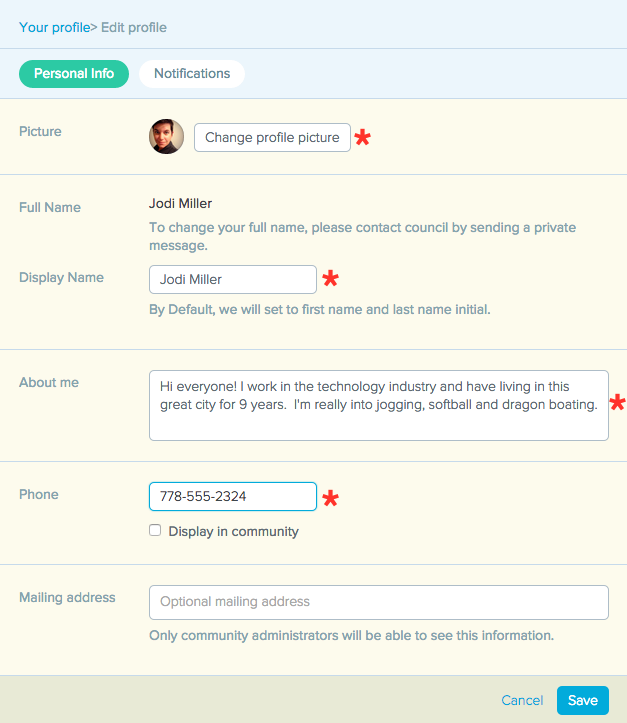Click the Full Name value Jodi Miller
627x723 pixels.
click(x=180, y=204)
